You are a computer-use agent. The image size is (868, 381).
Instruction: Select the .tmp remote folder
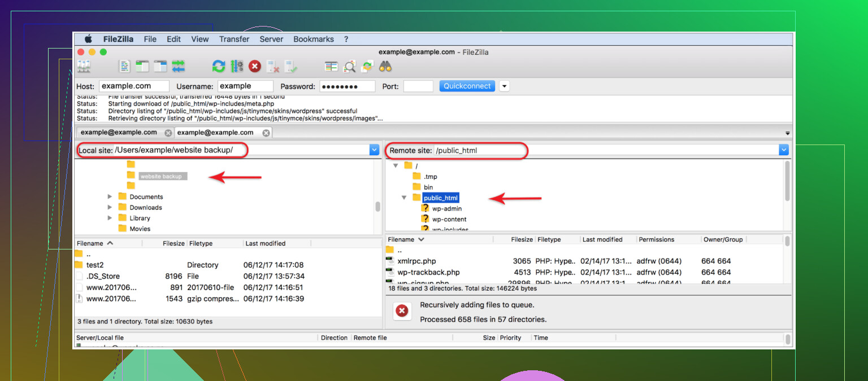[x=431, y=177]
